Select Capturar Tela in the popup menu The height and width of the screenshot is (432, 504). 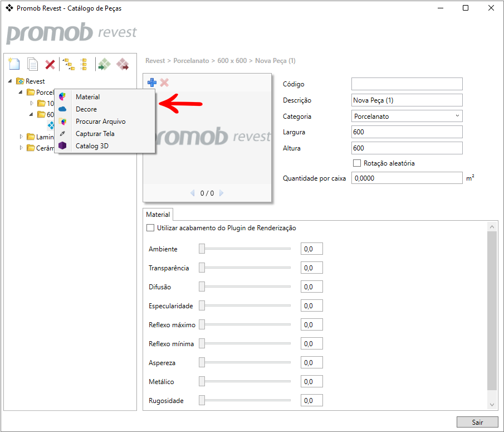(105, 133)
